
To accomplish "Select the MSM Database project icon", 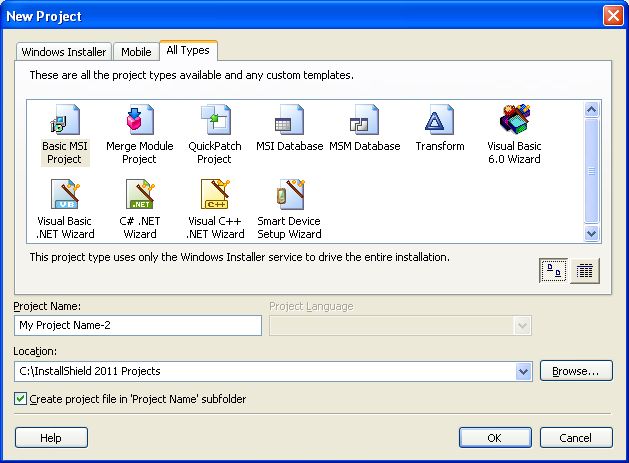I will coord(364,119).
